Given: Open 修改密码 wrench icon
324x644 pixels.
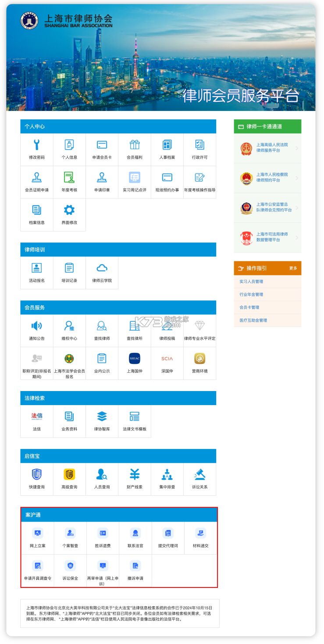Looking at the screenshot, I should pyautogui.click(x=37, y=145).
